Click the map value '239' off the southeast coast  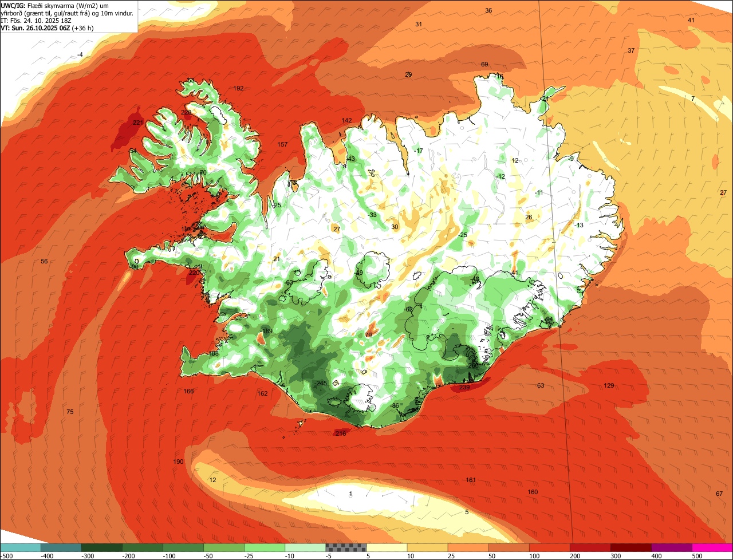click(x=464, y=388)
